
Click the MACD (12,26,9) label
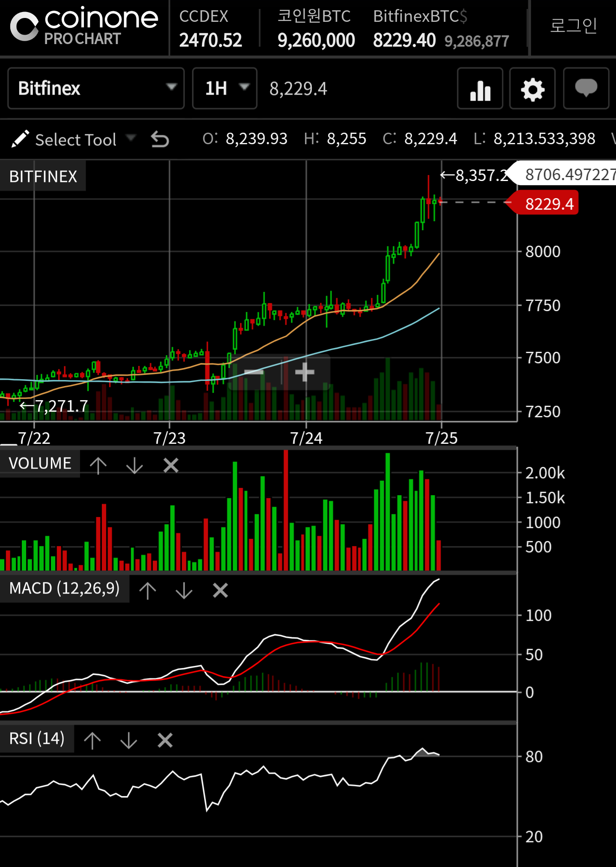pos(64,588)
